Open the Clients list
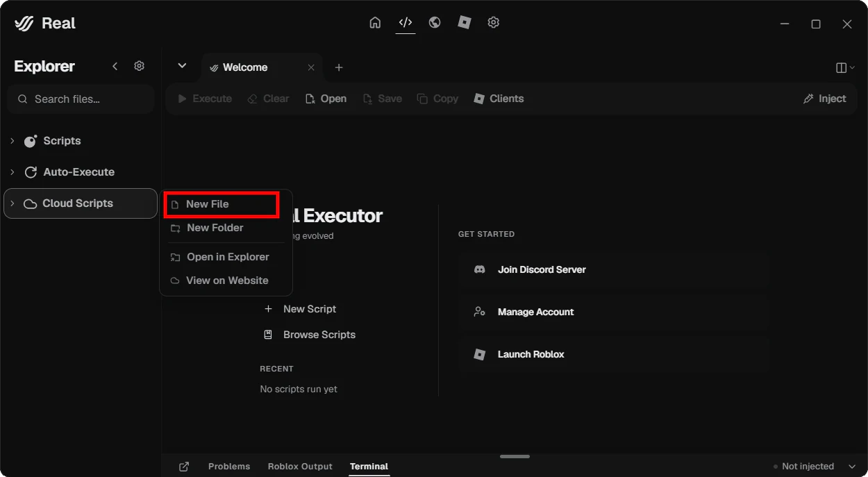The width and height of the screenshot is (868, 477). tap(499, 99)
